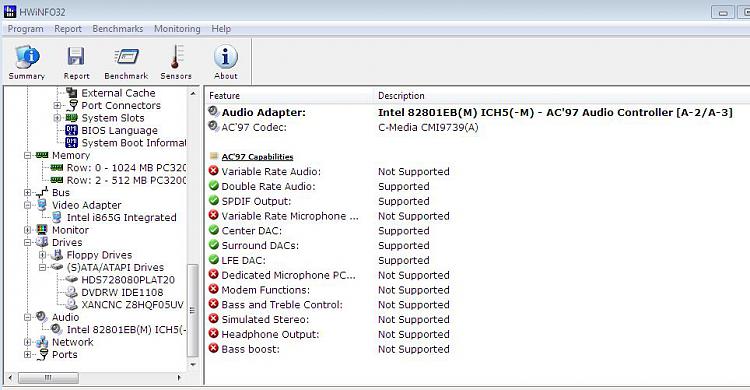Click the Audio speaker node icon
This screenshot has width=750, height=390.
click(x=42, y=317)
